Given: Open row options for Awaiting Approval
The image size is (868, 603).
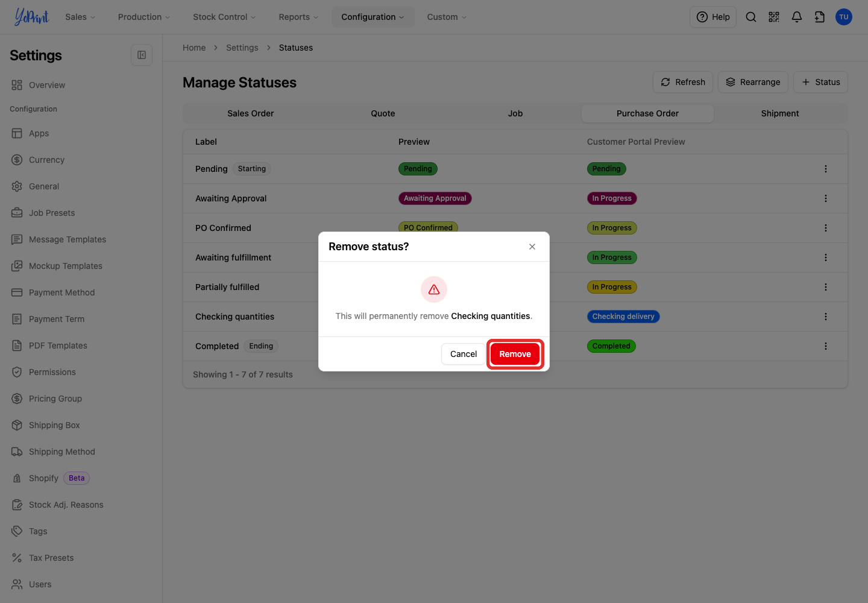Looking at the screenshot, I should tap(826, 198).
